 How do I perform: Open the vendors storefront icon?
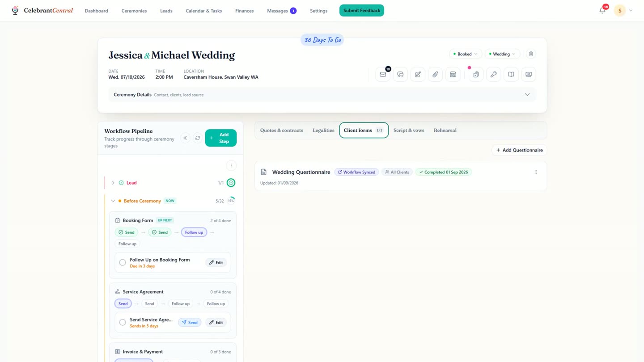(x=453, y=75)
